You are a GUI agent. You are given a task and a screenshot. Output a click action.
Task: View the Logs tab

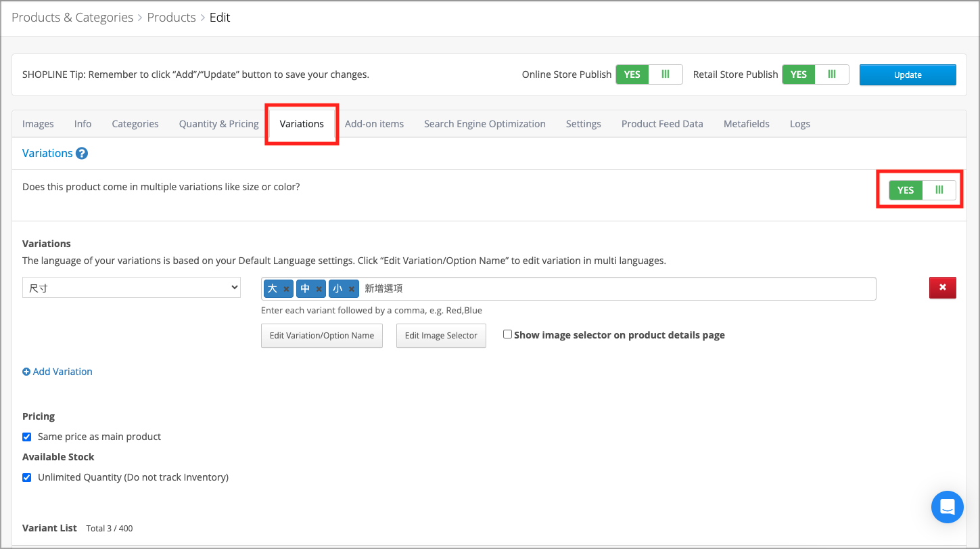point(799,124)
